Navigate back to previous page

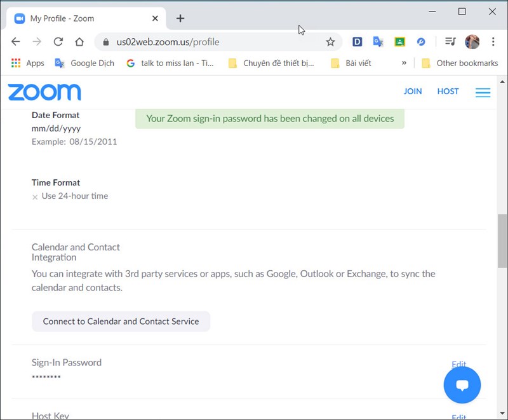(16, 42)
